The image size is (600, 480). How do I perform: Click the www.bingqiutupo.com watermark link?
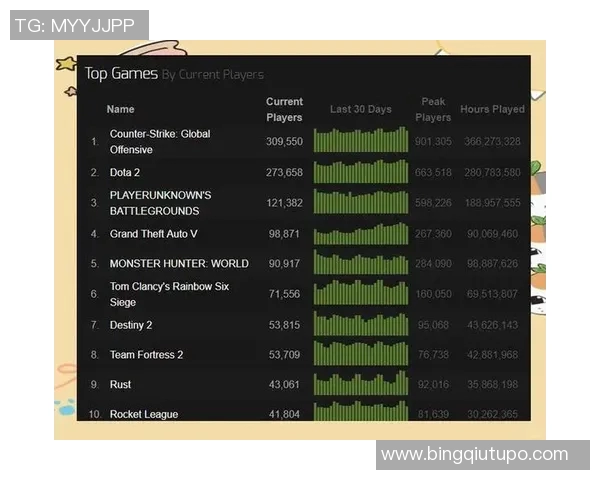(x=474, y=454)
